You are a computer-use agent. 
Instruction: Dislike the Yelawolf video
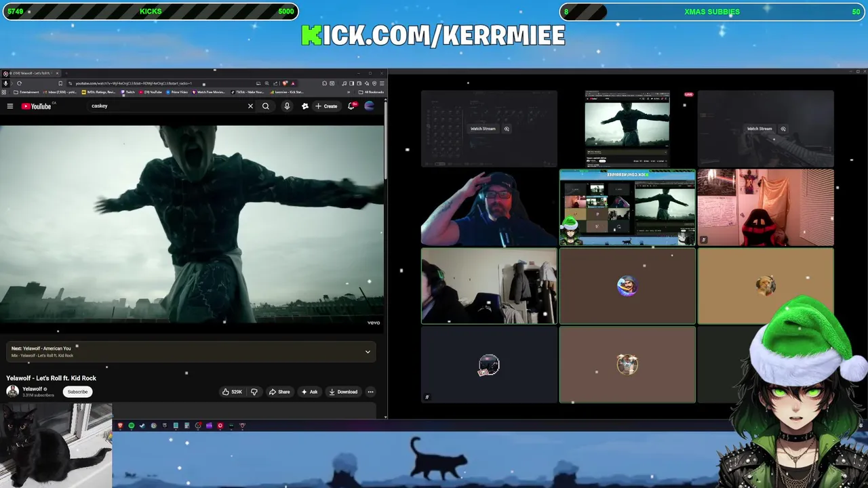point(254,392)
